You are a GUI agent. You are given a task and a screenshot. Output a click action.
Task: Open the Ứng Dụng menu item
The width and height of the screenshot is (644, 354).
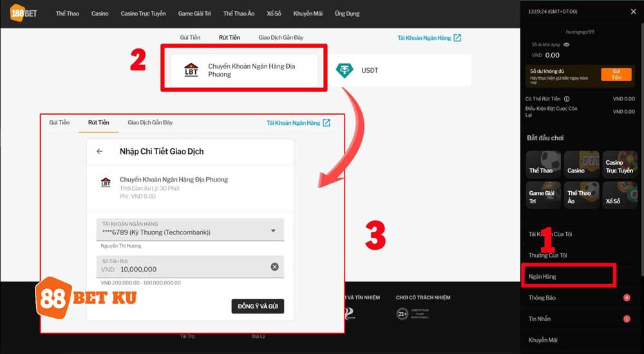(x=347, y=14)
